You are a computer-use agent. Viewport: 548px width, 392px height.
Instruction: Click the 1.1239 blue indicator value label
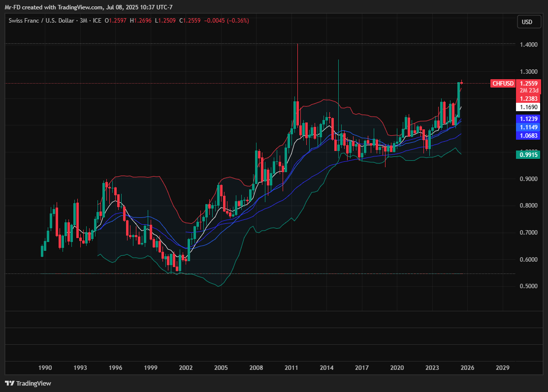[x=528, y=119]
